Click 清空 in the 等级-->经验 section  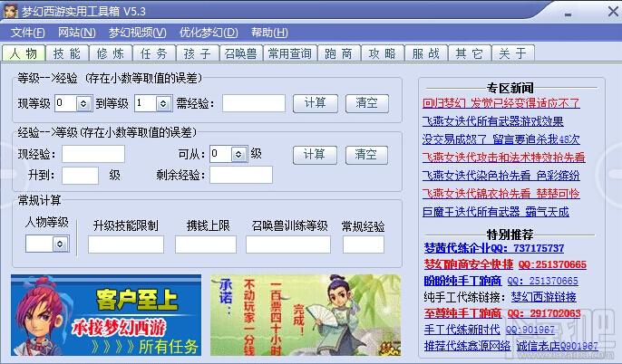pos(367,103)
